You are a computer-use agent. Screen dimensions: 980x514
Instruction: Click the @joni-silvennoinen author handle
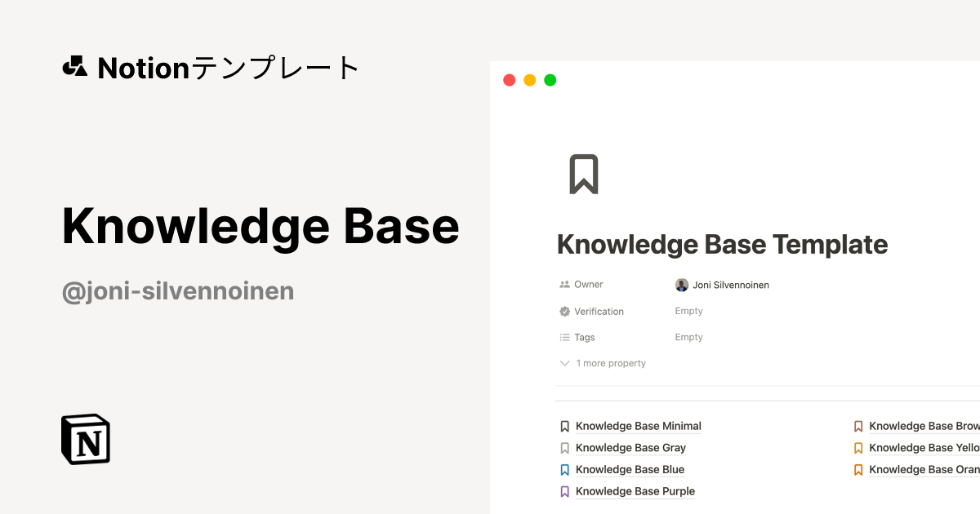click(x=178, y=291)
